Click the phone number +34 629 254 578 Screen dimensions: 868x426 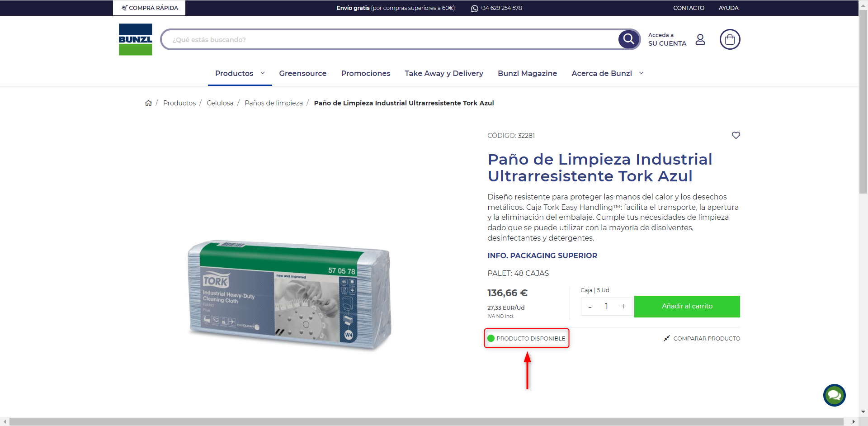coord(500,8)
